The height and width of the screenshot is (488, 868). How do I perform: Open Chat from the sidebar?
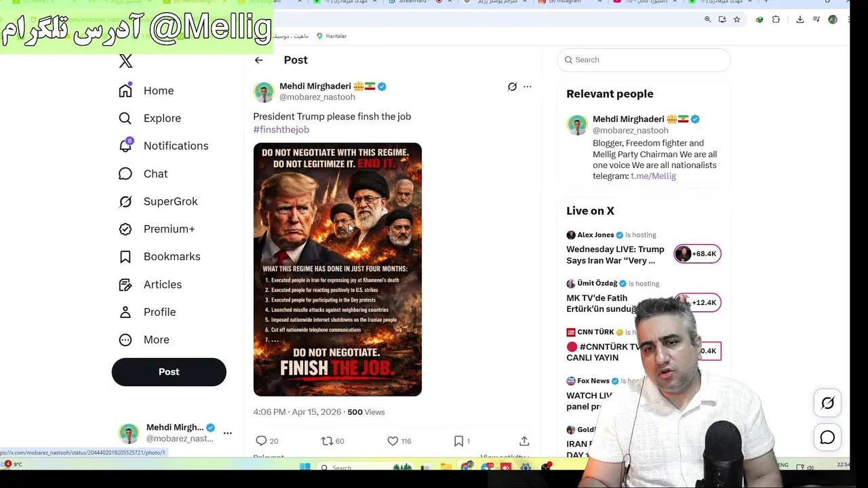tap(143, 174)
